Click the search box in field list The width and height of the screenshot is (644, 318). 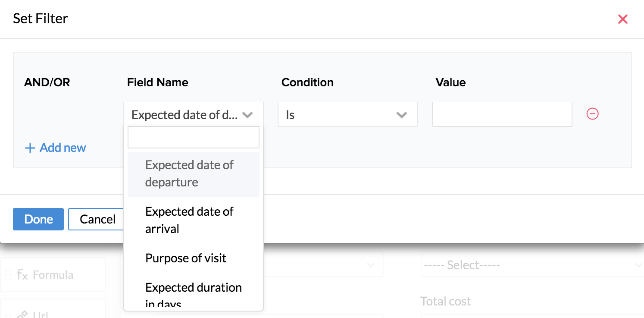click(x=194, y=138)
